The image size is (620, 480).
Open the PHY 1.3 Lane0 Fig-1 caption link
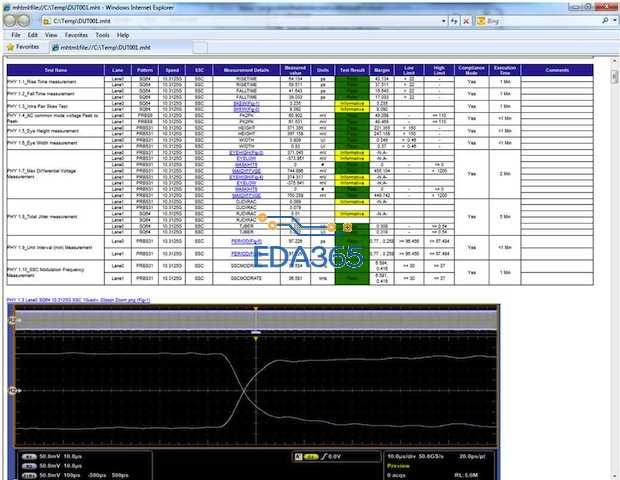click(79, 300)
